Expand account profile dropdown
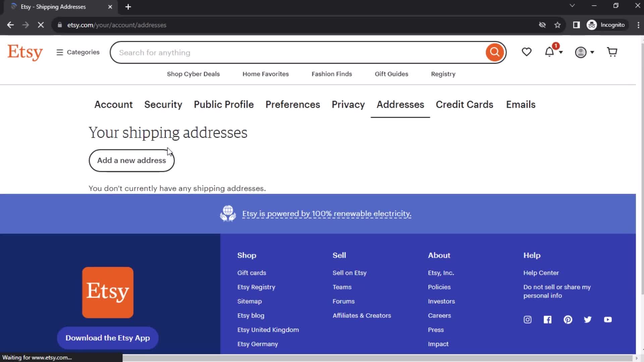Screen dimensions: 644x362 [x=584, y=52]
